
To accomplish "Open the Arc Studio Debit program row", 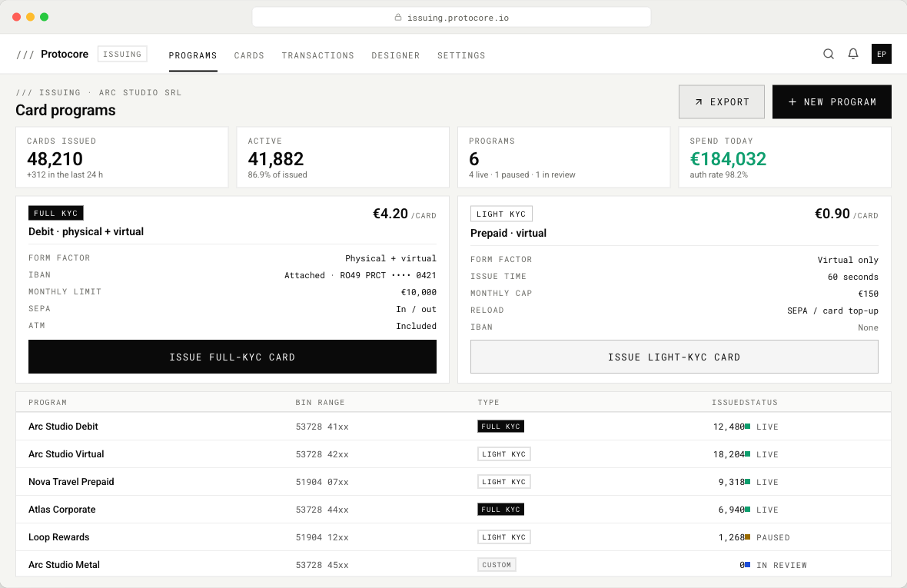I will coord(453,427).
